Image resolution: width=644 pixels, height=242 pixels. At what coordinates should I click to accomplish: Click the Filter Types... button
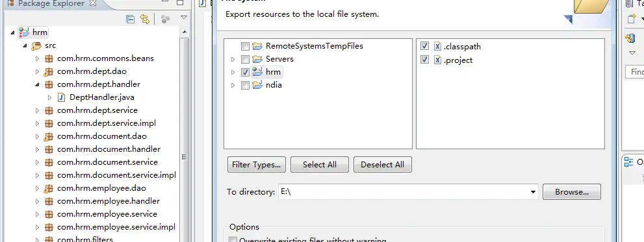point(256,165)
